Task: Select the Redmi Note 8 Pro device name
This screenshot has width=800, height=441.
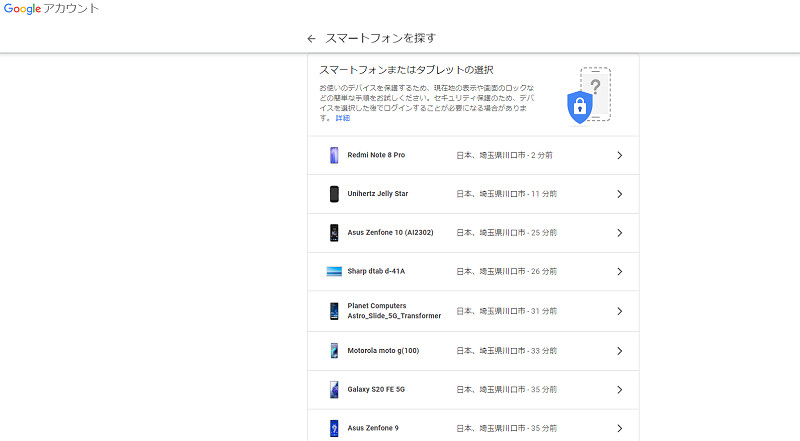Action: click(x=376, y=155)
